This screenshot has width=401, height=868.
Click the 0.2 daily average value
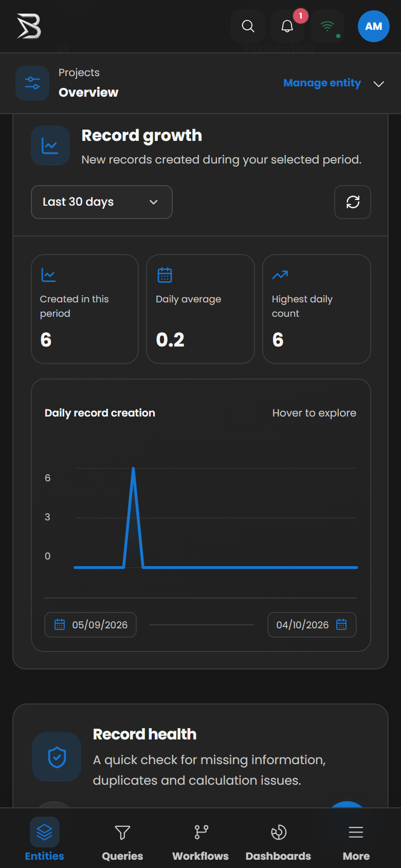click(170, 340)
